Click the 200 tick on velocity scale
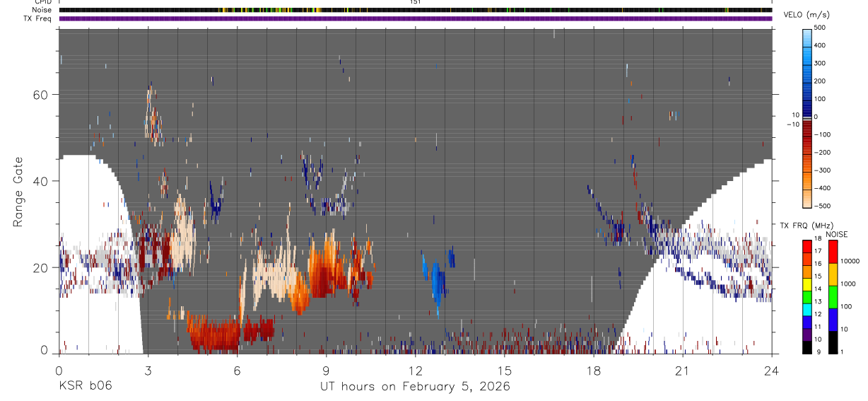This screenshot has height=401, width=868. [x=821, y=81]
